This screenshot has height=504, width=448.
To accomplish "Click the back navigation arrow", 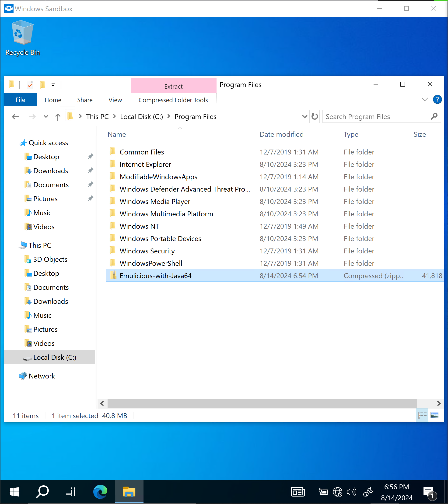I will coord(15,117).
